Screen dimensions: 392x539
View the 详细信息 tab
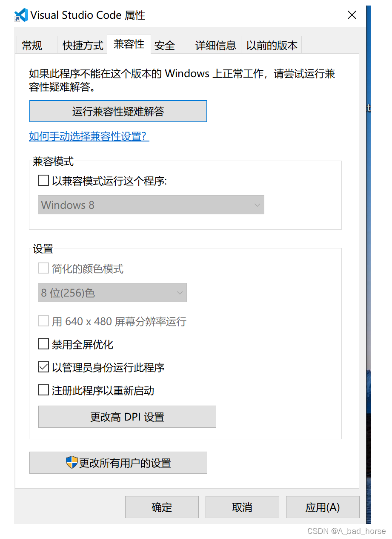click(x=215, y=45)
